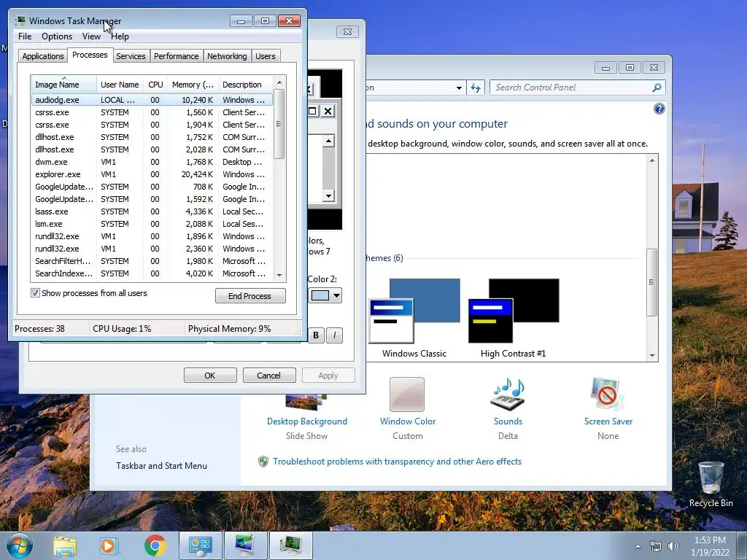This screenshot has width=747, height=560.
Task: Open the Task Manager Help menu
Action: click(x=120, y=36)
